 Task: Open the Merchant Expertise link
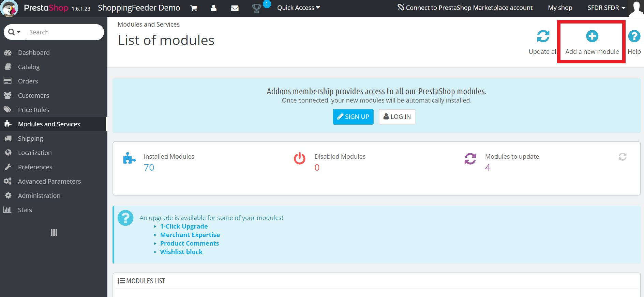(x=190, y=235)
